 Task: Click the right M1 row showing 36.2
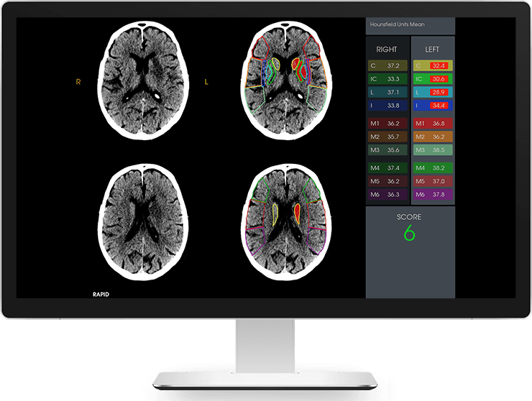(387, 124)
